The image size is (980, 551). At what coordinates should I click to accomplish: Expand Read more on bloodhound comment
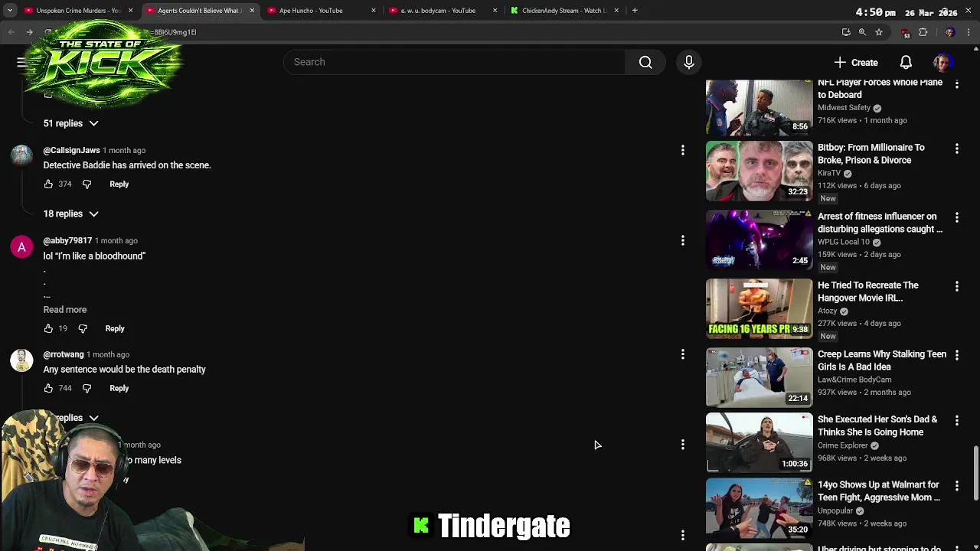pyautogui.click(x=65, y=310)
